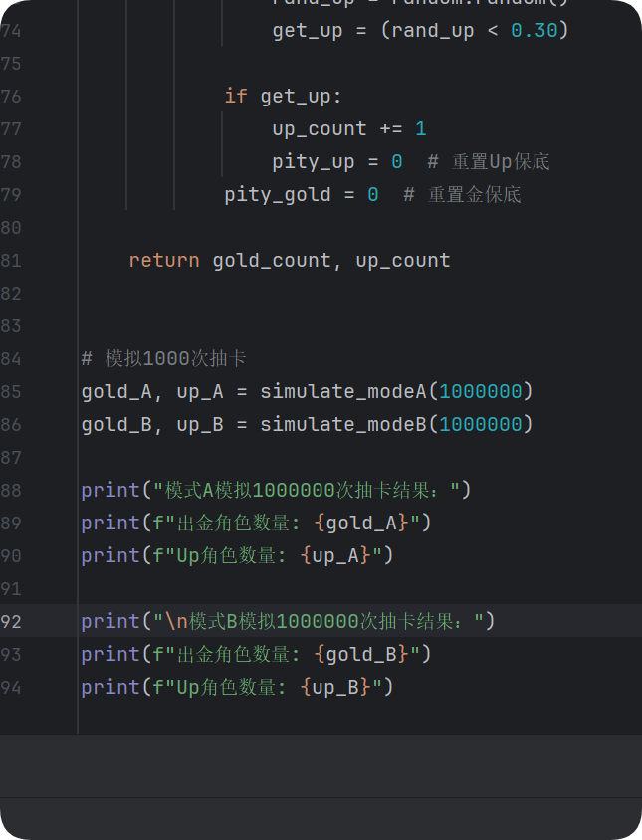Click '{up_B}' in the f-string
The width and height of the screenshot is (642, 840).
tap(335, 687)
